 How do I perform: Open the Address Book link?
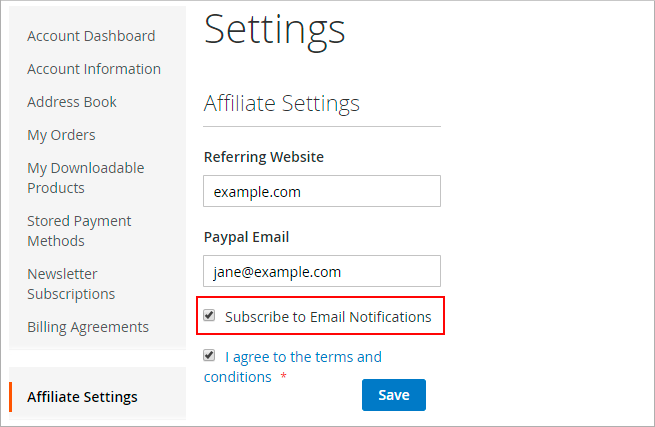point(72,102)
